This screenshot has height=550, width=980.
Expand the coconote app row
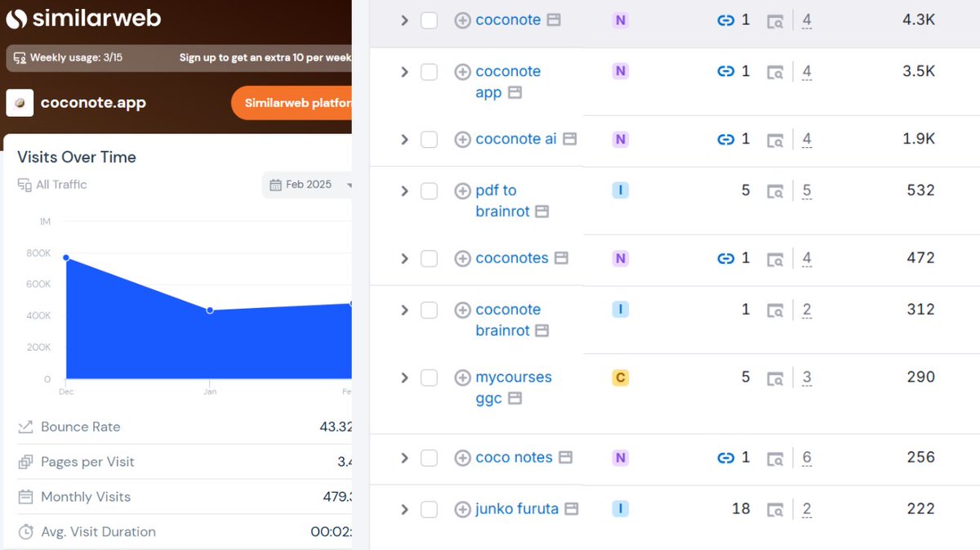click(403, 72)
